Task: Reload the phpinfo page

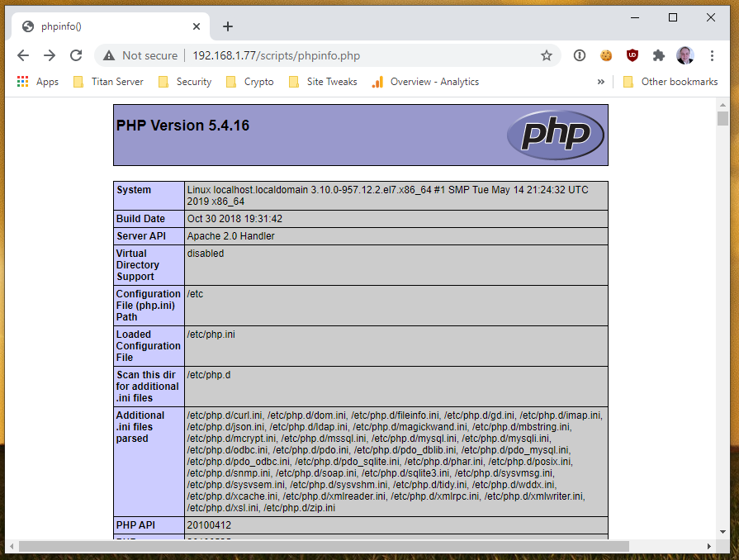Action: [x=76, y=55]
